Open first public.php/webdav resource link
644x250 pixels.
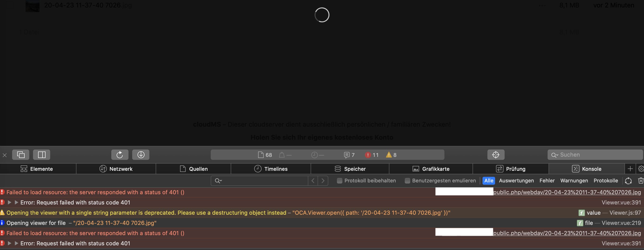567,192
